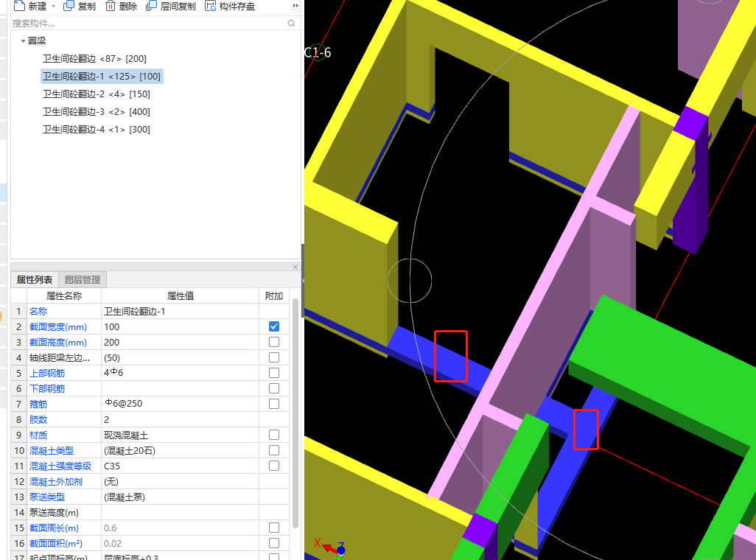Screen dimensions: 756x560
Task: Edit the 卫生间砼翻边-1 name value cell
Action: [181, 312]
